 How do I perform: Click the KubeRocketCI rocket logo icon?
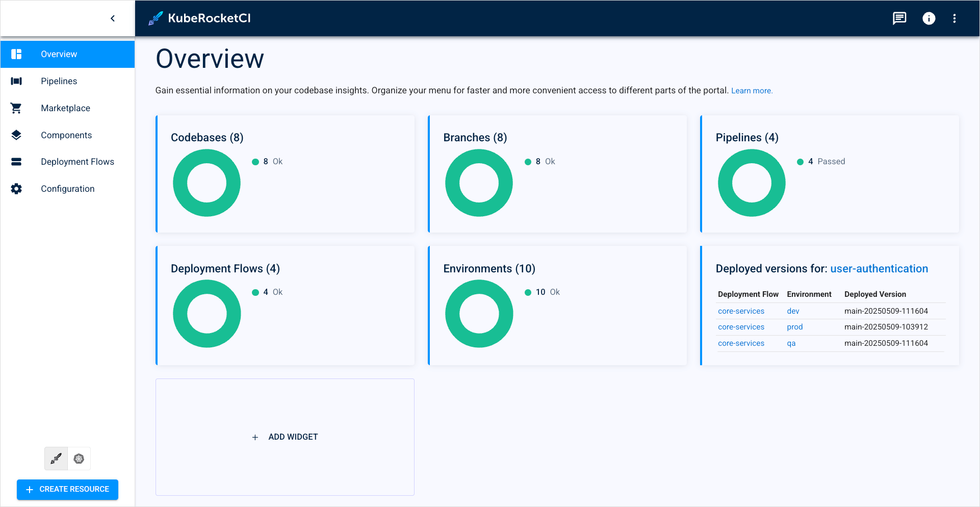(x=156, y=18)
